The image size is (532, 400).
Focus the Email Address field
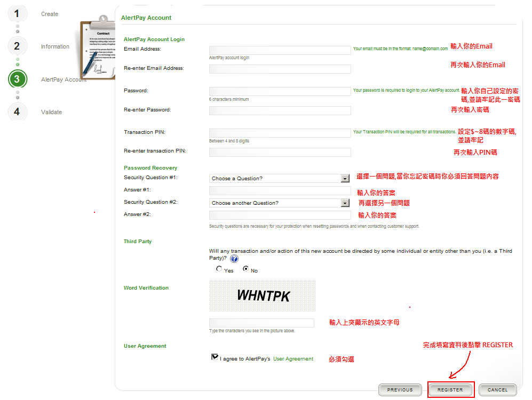pyautogui.click(x=280, y=50)
